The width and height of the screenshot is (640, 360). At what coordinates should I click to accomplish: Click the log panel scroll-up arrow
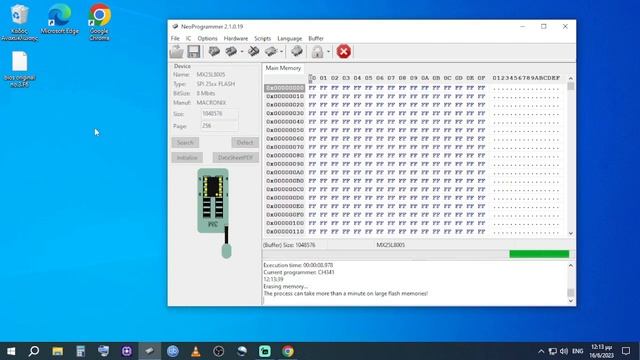[x=571, y=266]
